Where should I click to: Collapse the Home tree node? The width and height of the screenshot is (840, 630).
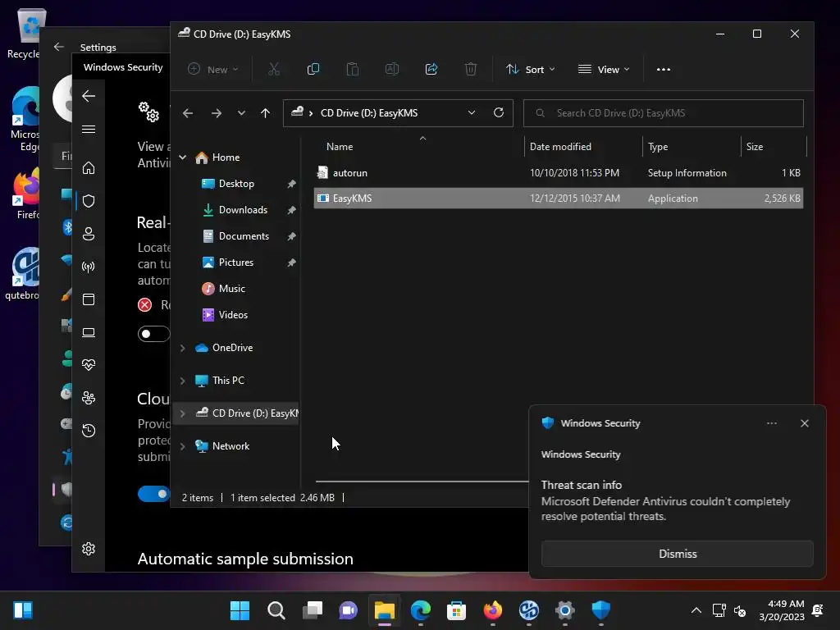(183, 157)
